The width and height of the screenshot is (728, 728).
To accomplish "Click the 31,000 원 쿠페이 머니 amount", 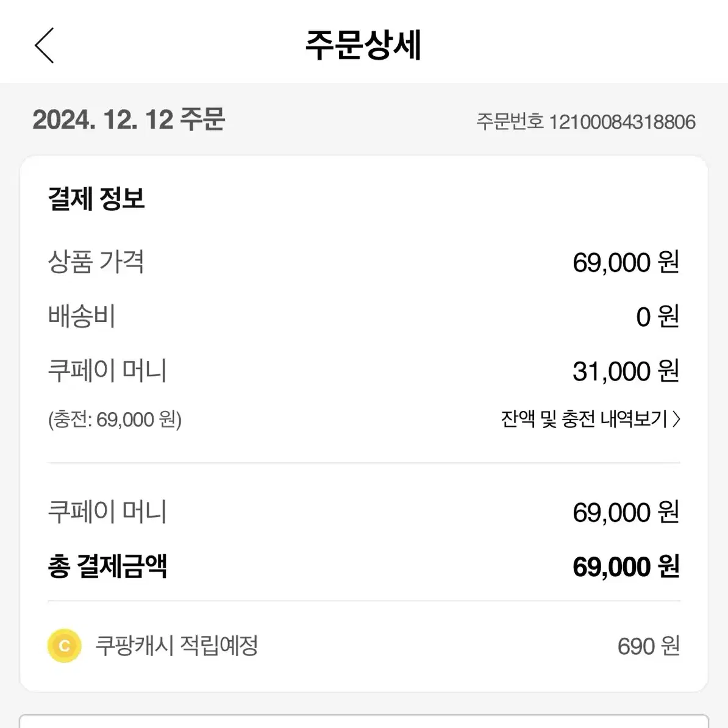I will 626,371.
